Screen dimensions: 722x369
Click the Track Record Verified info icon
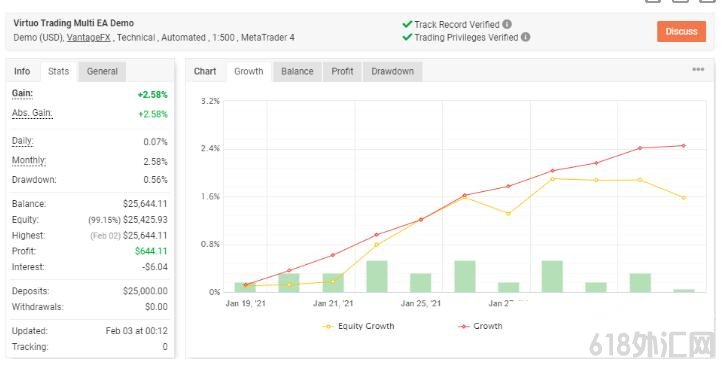tap(507, 24)
